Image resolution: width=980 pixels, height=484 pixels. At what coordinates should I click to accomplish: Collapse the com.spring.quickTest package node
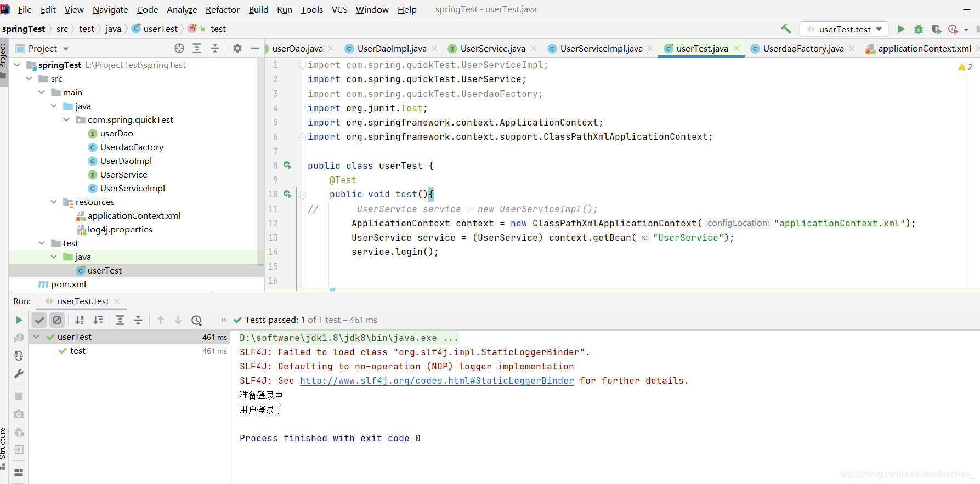click(66, 120)
